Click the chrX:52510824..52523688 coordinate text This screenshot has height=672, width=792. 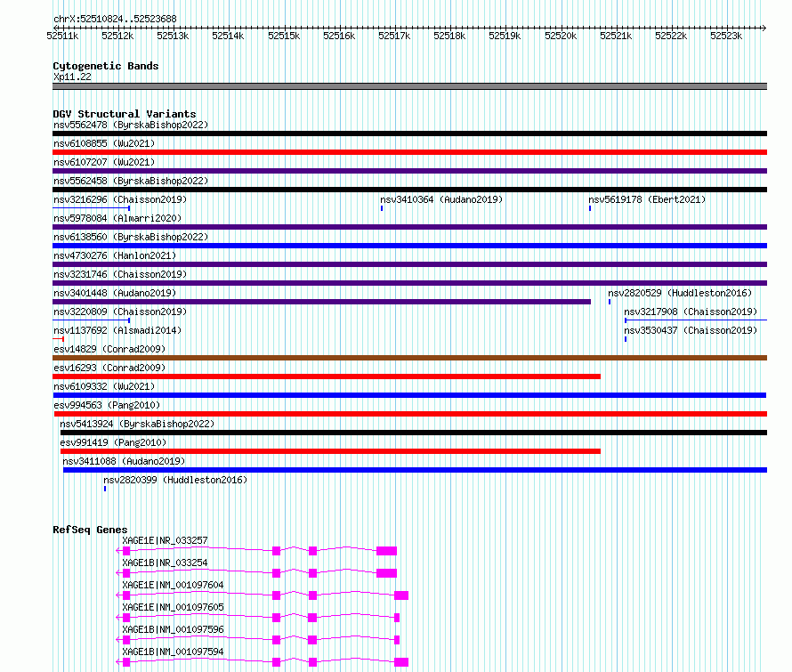pyautogui.click(x=115, y=20)
